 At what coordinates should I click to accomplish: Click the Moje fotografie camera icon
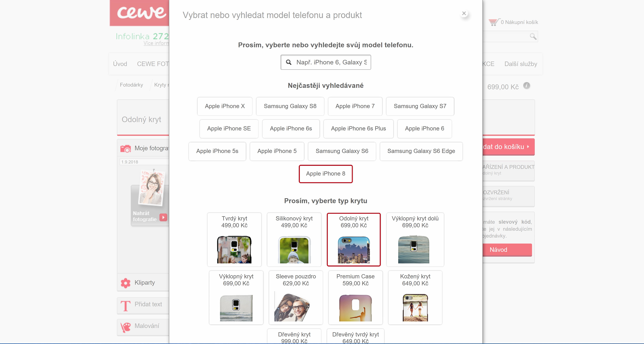click(125, 149)
